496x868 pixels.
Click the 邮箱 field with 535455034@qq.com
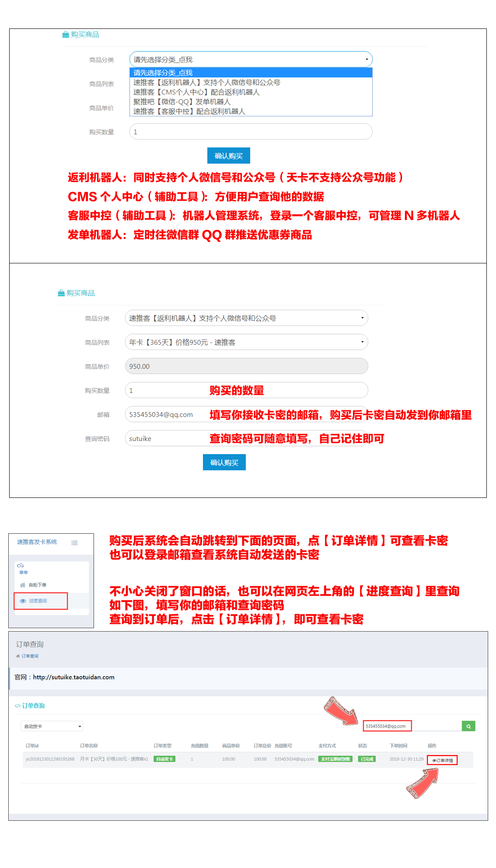pyautogui.click(x=246, y=414)
